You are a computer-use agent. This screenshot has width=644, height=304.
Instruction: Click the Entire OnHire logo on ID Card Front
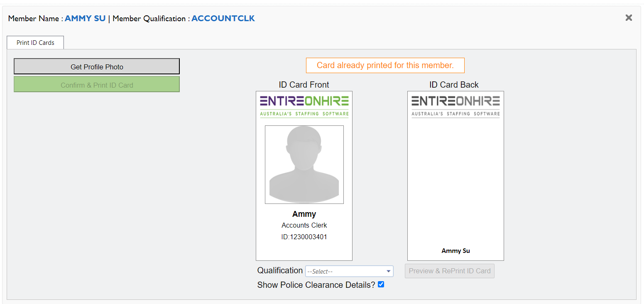[x=304, y=104]
